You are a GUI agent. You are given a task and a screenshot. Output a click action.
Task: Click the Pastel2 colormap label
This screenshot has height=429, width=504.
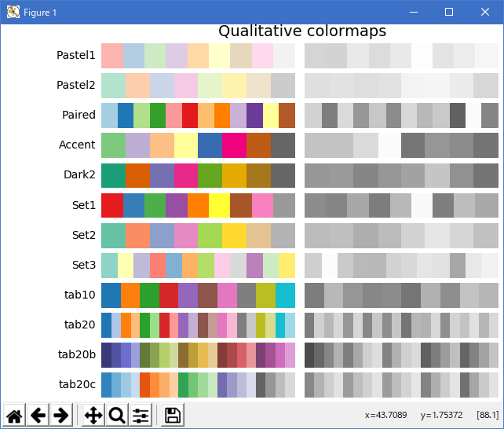pos(76,85)
